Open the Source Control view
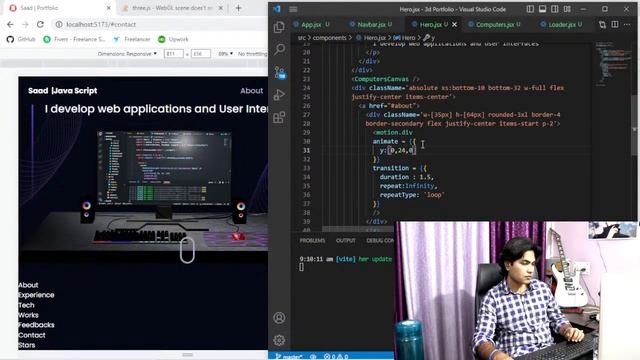Viewport: 640px width, 360px height. click(x=280, y=72)
